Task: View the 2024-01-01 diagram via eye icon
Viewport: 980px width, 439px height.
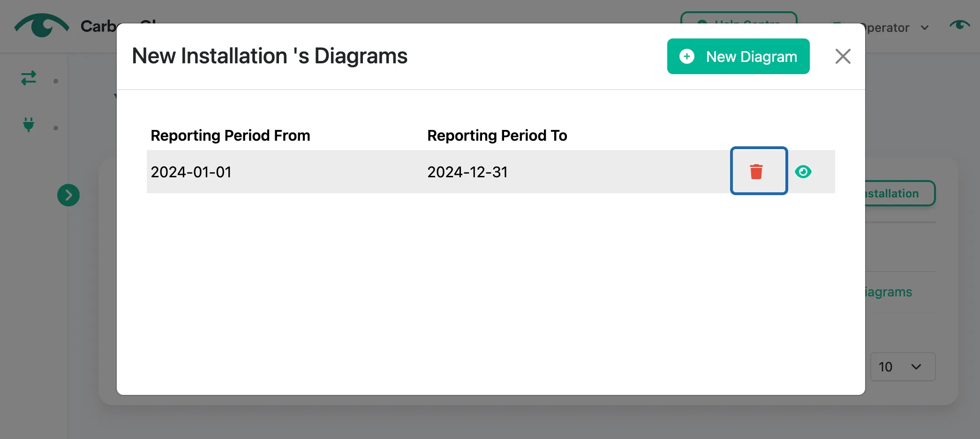Action: [x=803, y=172]
